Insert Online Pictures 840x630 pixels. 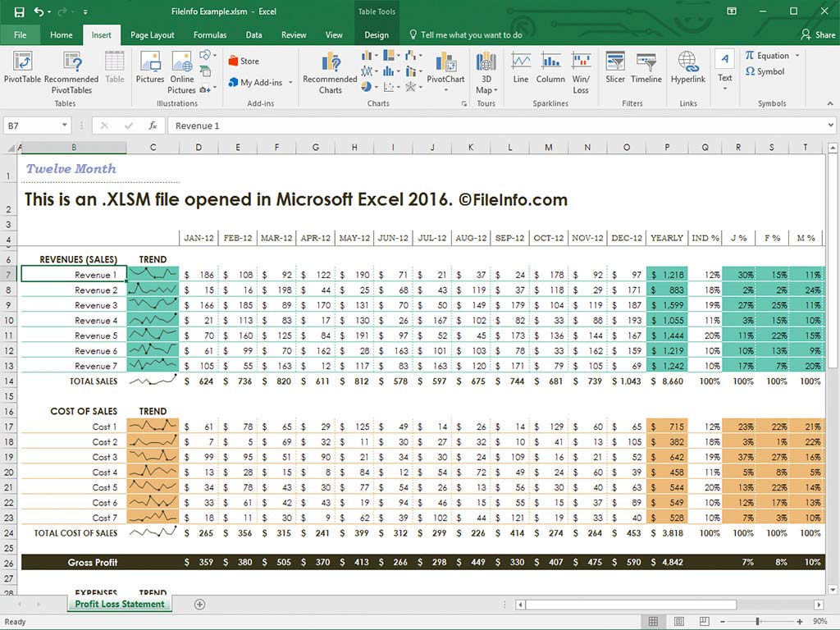click(181, 73)
